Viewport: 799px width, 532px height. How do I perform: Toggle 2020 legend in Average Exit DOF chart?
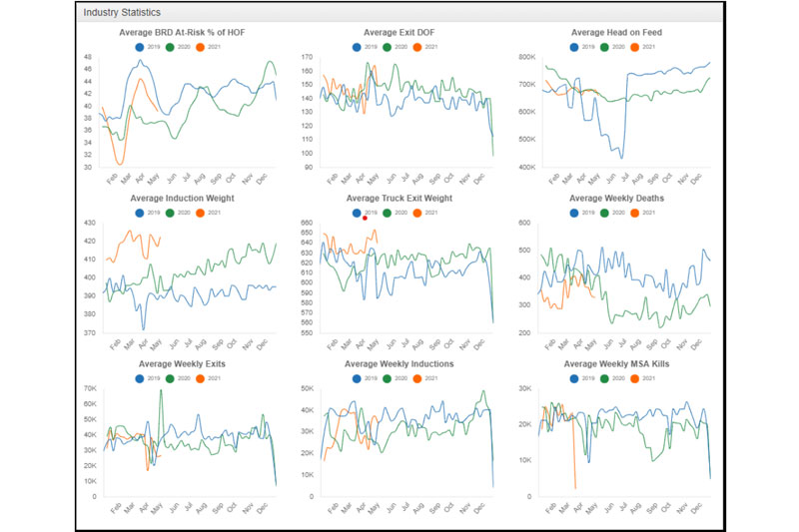[x=395, y=47]
